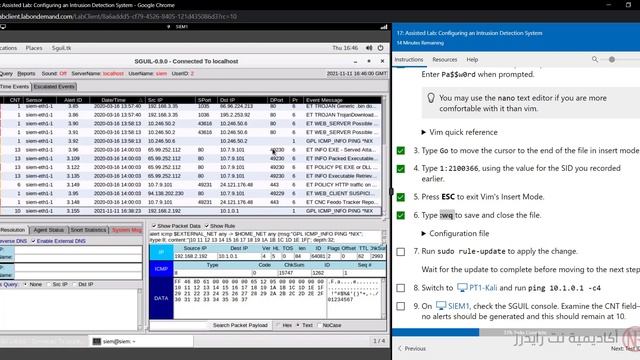Close the SGUIL window
The width and height of the screenshot is (640, 360).
(382, 61)
